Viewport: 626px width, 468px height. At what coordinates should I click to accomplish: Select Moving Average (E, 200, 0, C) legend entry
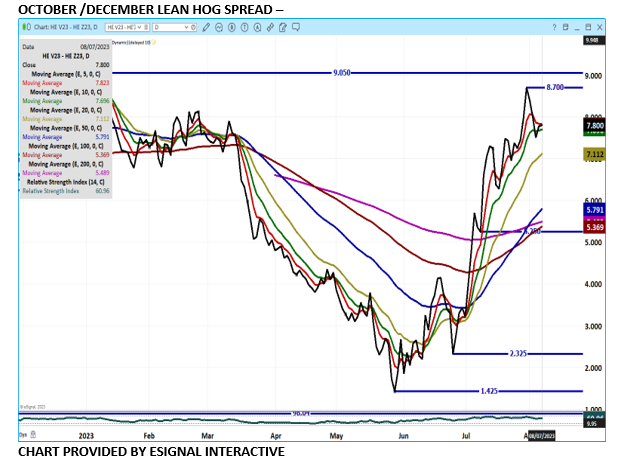[x=72, y=163]
